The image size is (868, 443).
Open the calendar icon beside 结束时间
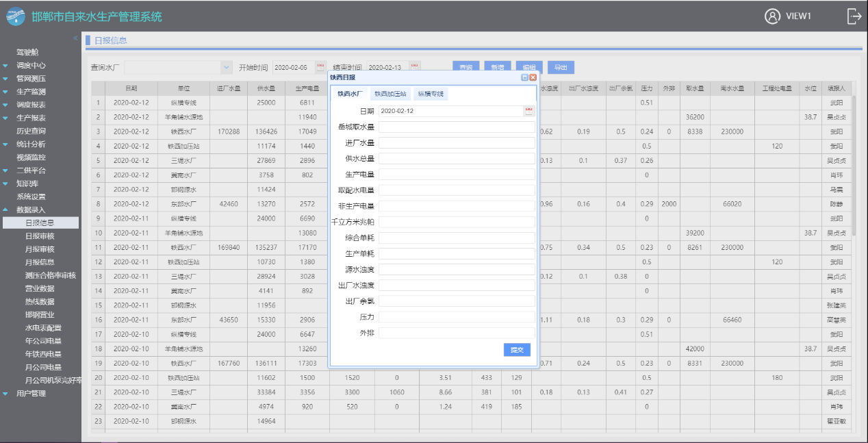point(414,66)
